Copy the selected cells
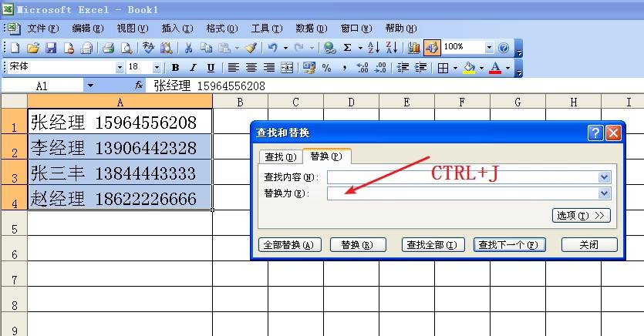The width and height of the screenshot is (644, 336). tap(206, 48)
